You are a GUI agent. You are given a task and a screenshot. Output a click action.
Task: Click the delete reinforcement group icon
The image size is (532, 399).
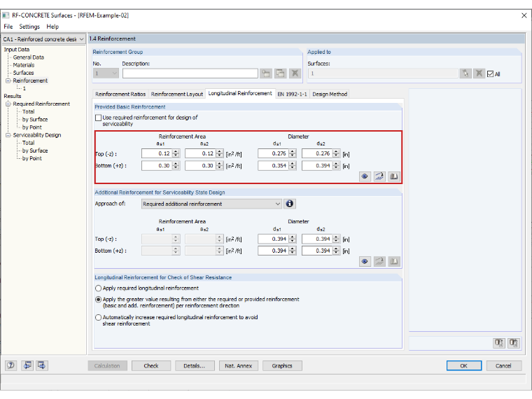point(295,73)
